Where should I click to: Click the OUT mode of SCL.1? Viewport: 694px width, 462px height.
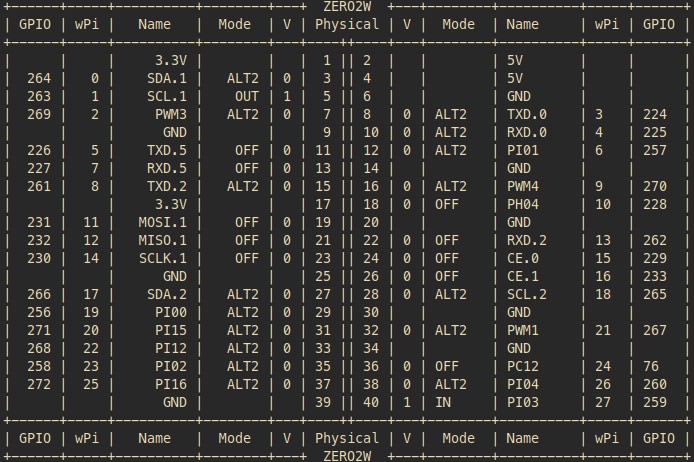247,96
